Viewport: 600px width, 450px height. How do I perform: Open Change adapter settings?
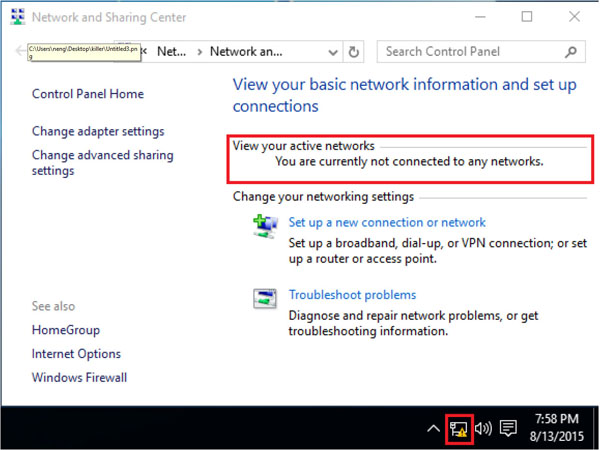98,131
